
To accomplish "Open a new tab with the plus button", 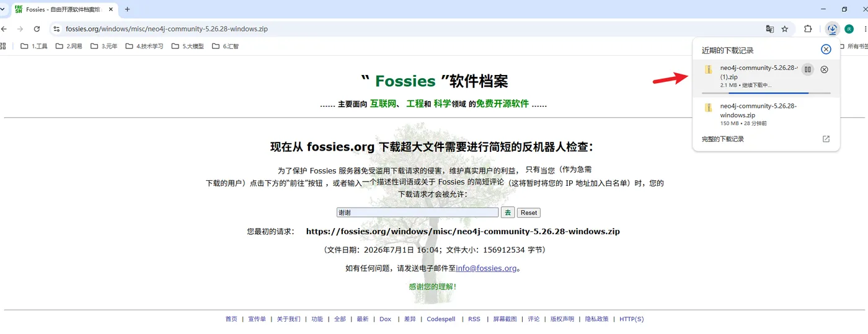I will (128, 9).
